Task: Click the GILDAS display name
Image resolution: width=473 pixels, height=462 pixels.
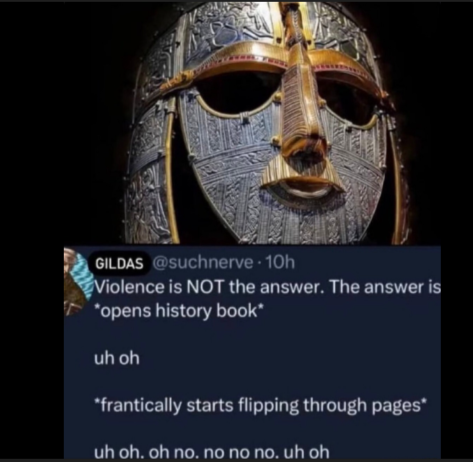Action: (119, 263)
